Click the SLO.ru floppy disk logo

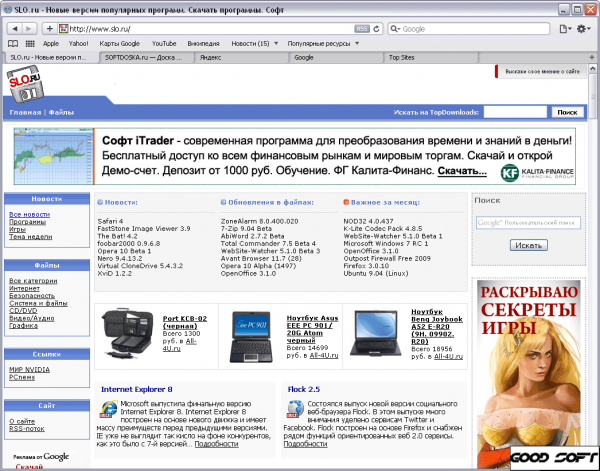[25, 84]
